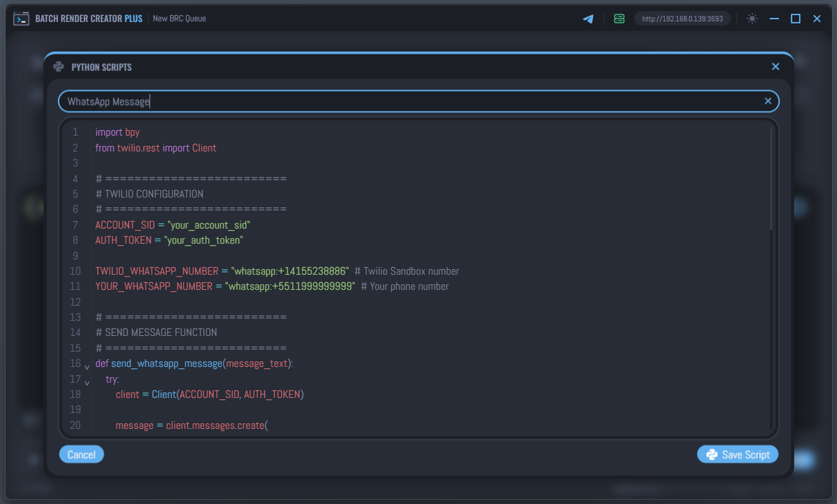Click the '# TWILIO CONFIGURATION' comment

tap(149, 194)
